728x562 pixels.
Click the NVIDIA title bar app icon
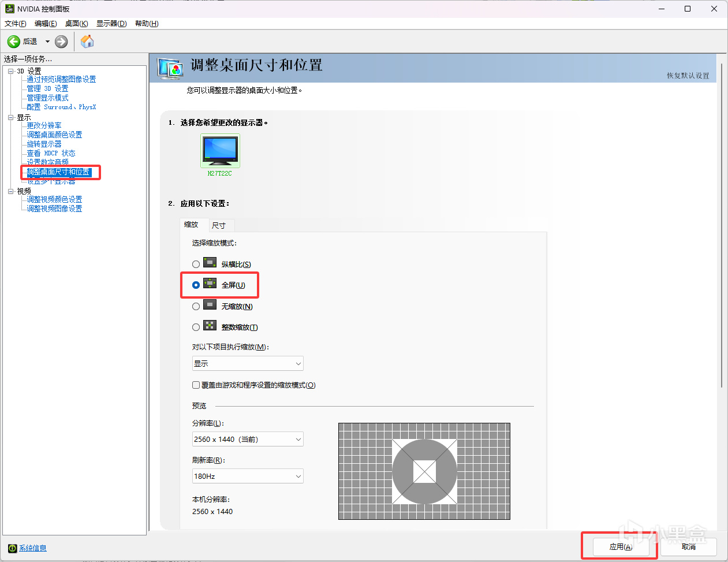(9, 9)
